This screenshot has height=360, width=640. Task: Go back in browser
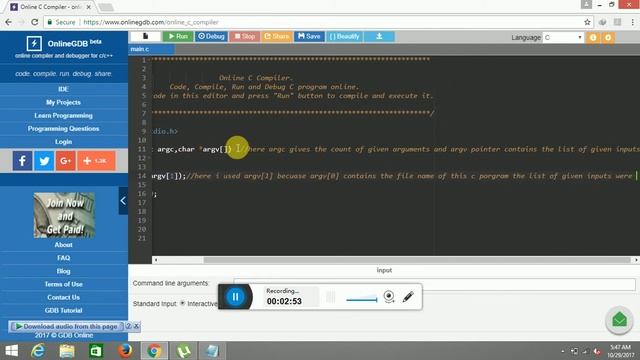(x=9, y=22)
